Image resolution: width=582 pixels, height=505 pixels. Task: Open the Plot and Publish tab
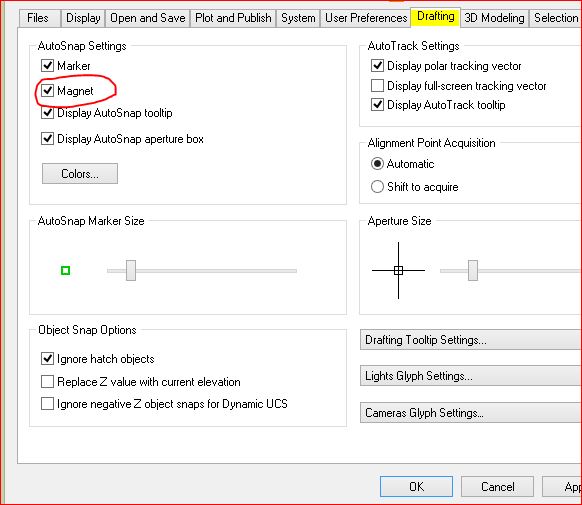pyautogui.click(x=233, y=18)
